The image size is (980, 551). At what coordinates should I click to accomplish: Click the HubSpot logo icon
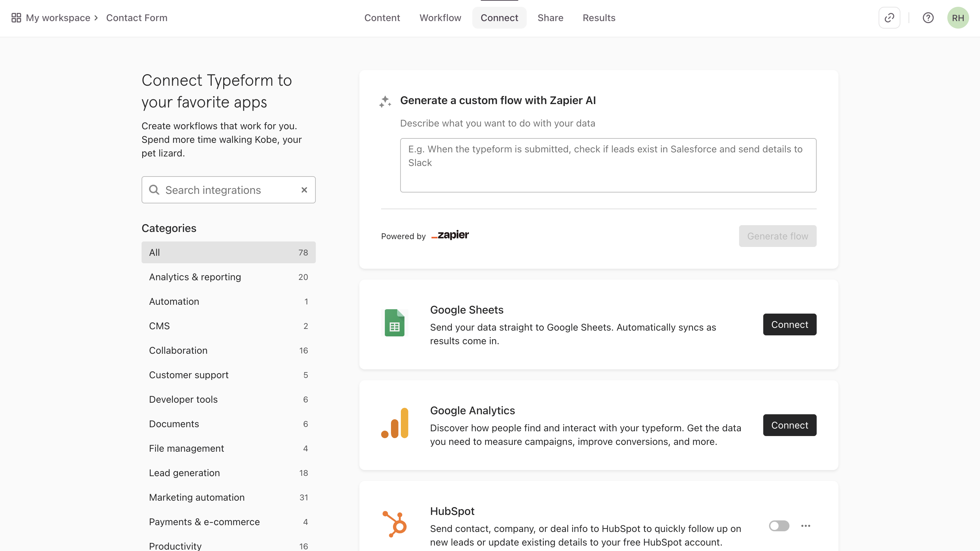[x=394, y=524]
